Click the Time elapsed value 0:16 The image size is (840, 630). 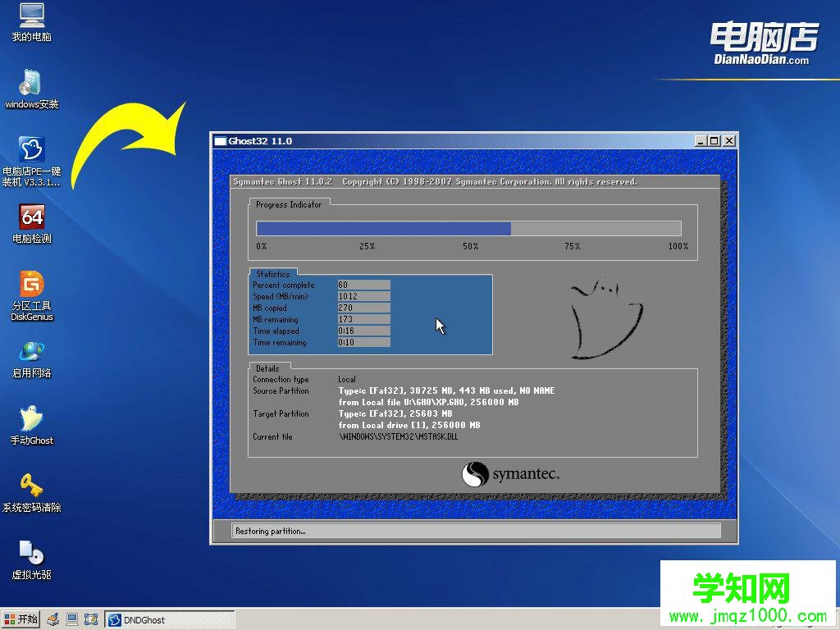(363, 331)
